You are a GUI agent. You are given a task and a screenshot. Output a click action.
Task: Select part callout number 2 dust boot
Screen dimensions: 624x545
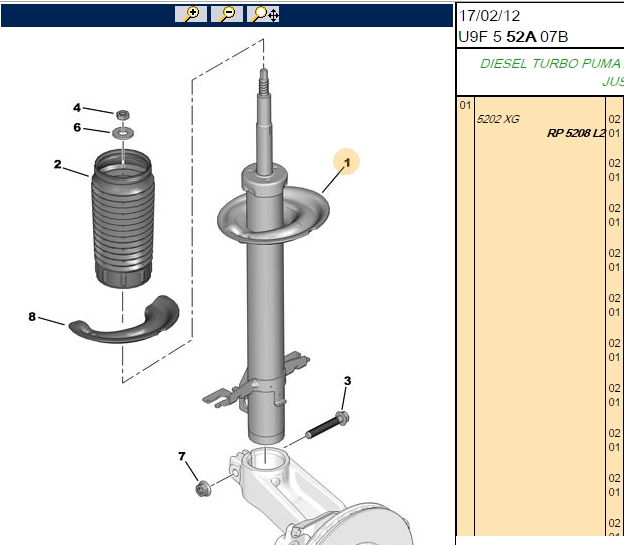(x=58, y=164)
